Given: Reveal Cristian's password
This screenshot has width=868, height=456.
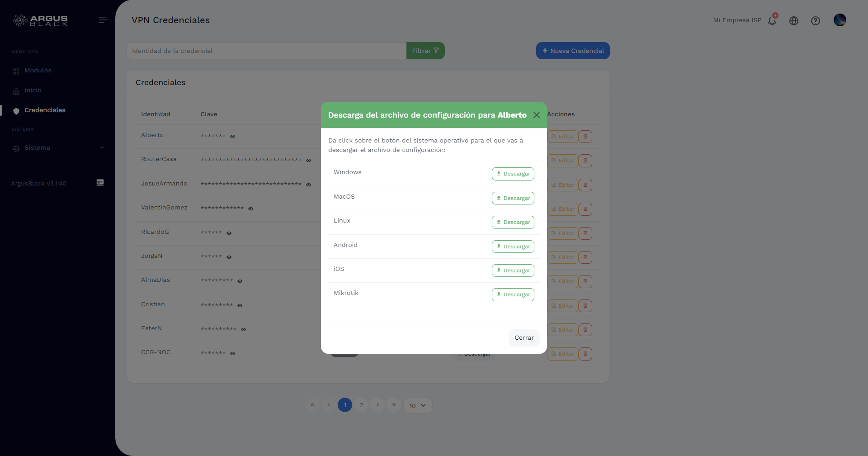Looking at the screenshot, I should click(240, 305).
